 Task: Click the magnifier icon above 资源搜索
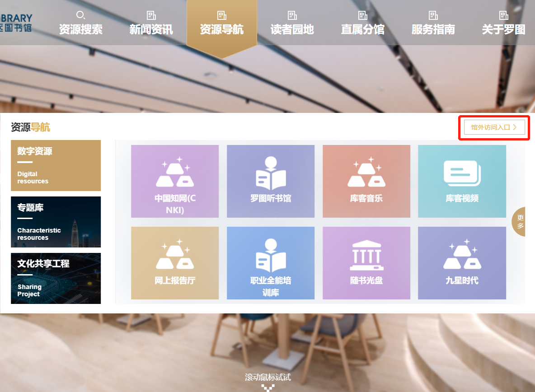(80, 15)
